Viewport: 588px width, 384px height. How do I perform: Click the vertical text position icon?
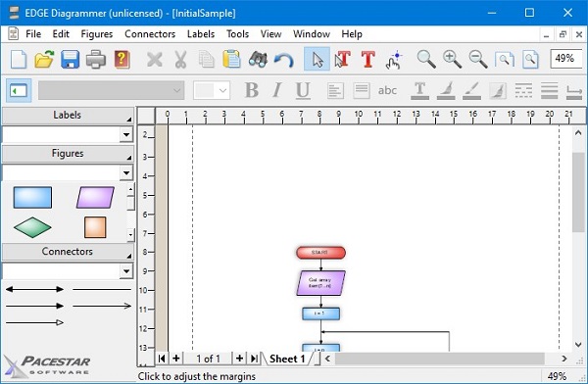(361, 90)
